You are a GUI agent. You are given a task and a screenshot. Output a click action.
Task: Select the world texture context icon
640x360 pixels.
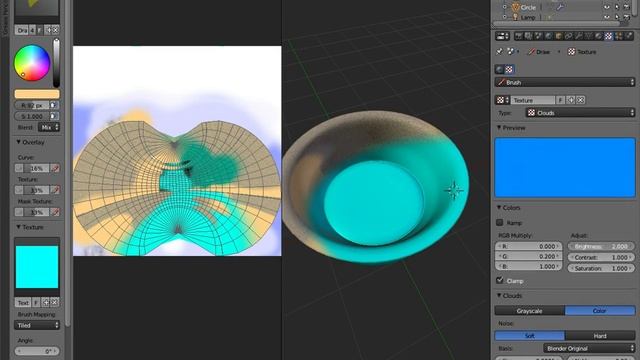pos(499,69)
